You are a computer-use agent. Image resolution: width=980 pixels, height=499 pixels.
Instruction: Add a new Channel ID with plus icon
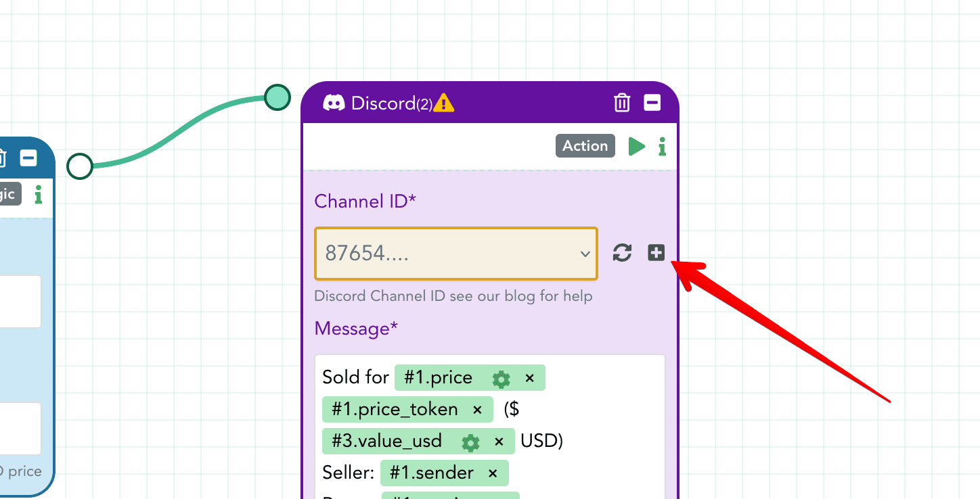(x=656, y=253)
